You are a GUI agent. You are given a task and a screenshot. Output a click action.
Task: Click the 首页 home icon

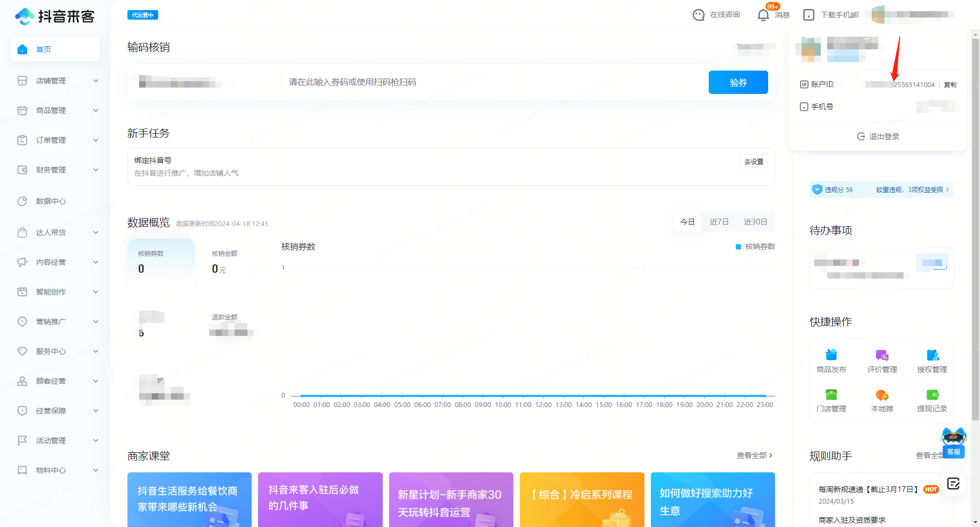[x=22, y=49]
